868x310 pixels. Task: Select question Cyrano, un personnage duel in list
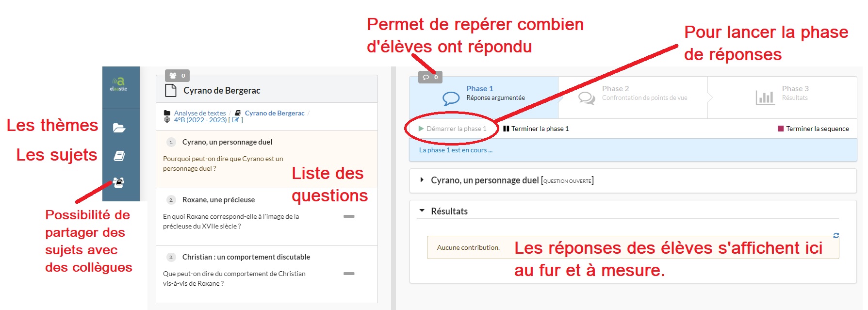(x=267, y=159)
